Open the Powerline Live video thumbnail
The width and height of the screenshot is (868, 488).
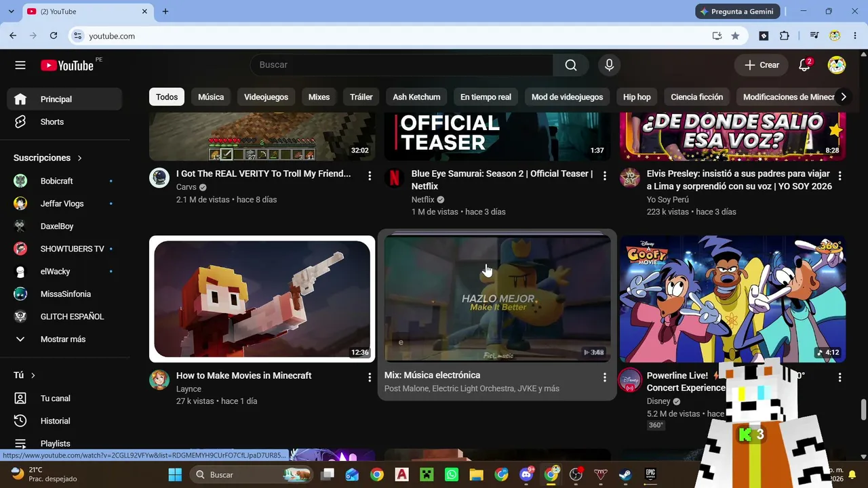[733, 299]
